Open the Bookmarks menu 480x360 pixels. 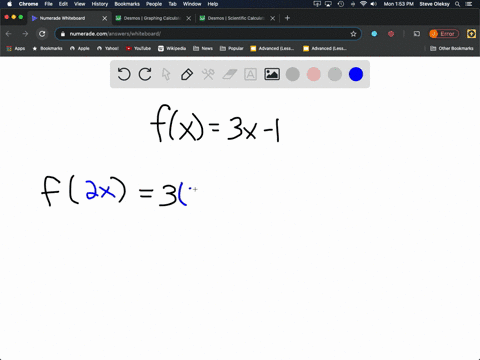point(127,4)
